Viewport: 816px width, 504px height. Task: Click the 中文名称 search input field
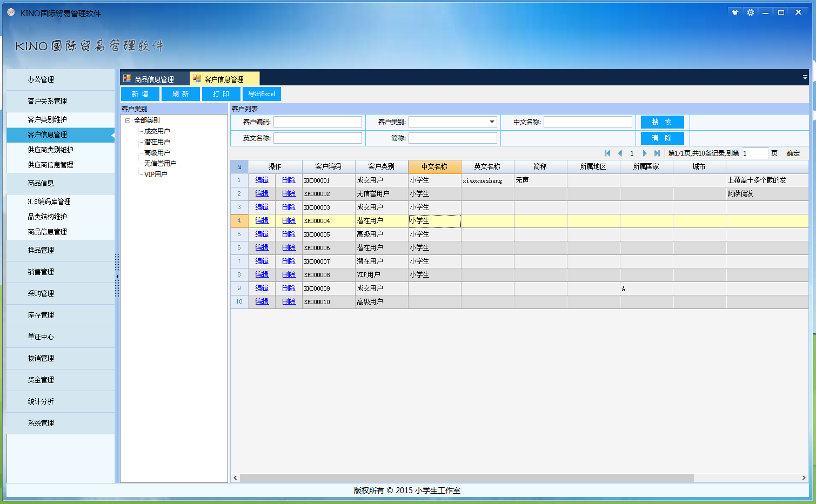[588, 122]
